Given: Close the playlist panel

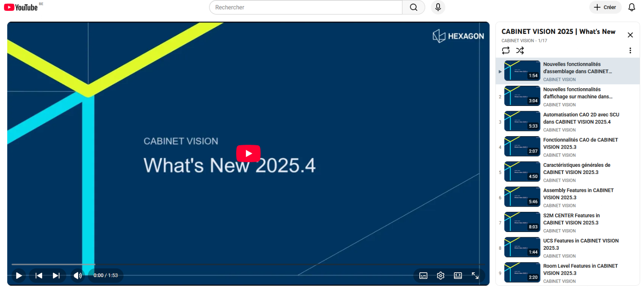Looking at the screenshot, I should 630,35.
